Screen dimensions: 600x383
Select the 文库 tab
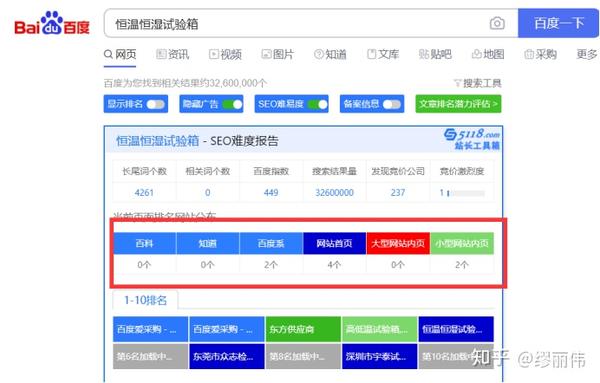tap(383, 54)
